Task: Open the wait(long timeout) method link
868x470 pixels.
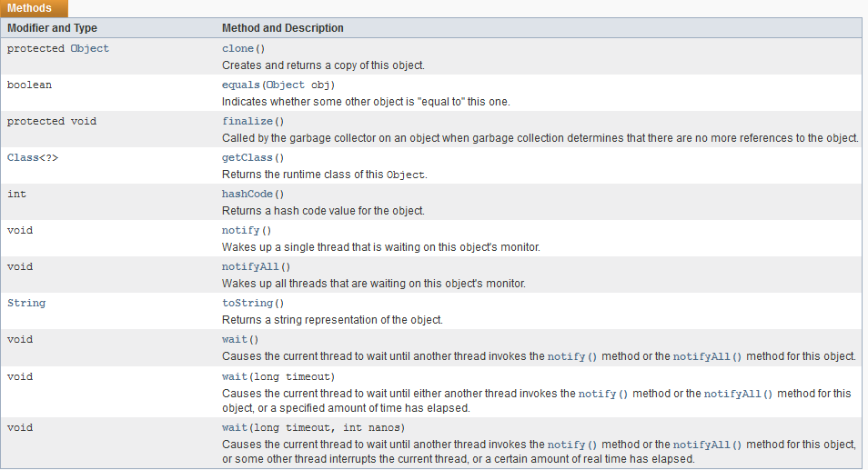Action: (235, 377)
